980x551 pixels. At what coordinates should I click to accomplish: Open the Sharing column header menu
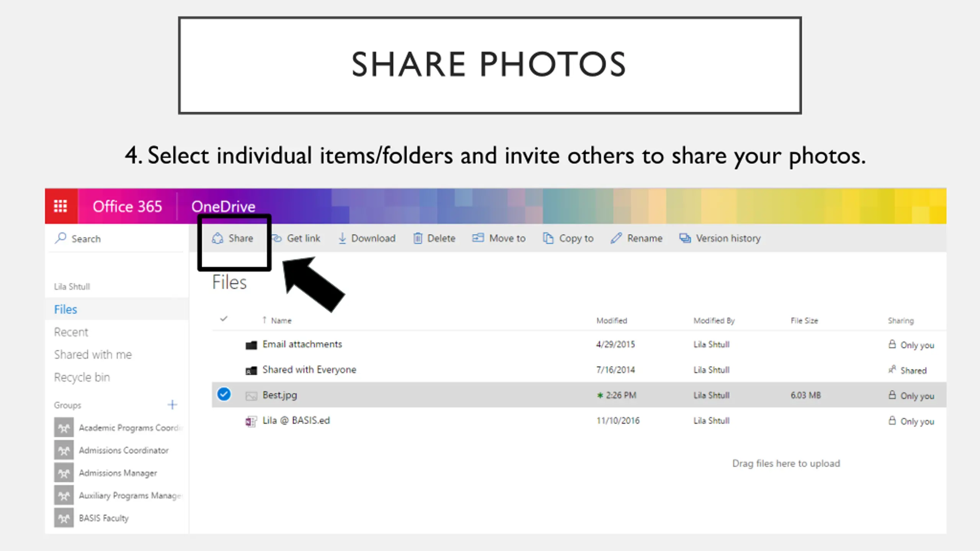click(x=901, y=320)
